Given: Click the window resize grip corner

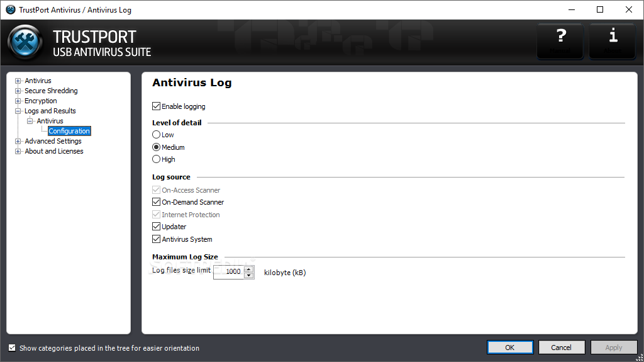Looking at the screenshot, I should coord(639,358).
